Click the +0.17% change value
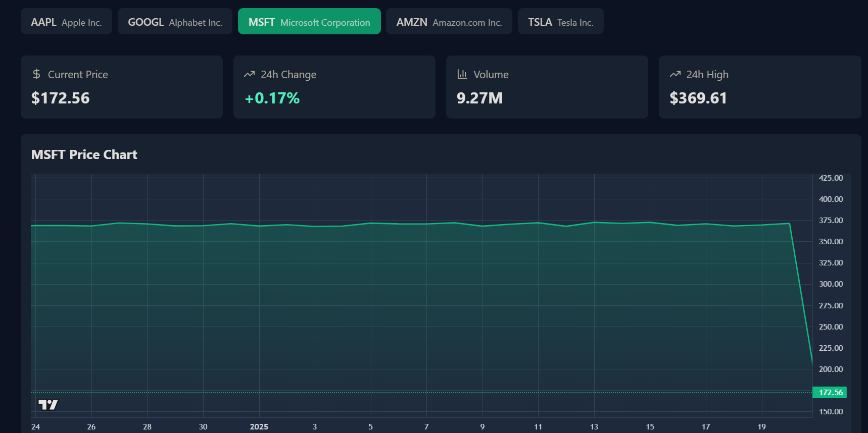The height and width of the screenshot is (433, 868). [272, 98]
